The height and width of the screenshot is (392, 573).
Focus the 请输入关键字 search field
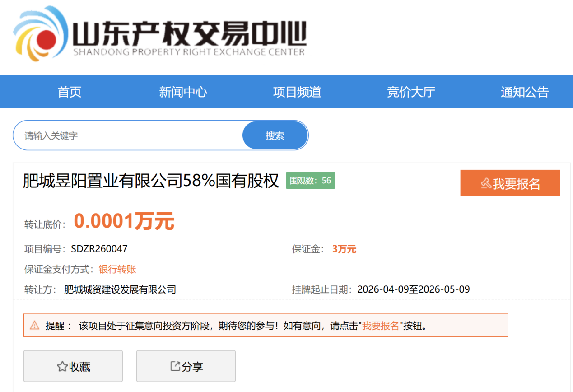tap(129, 135)
